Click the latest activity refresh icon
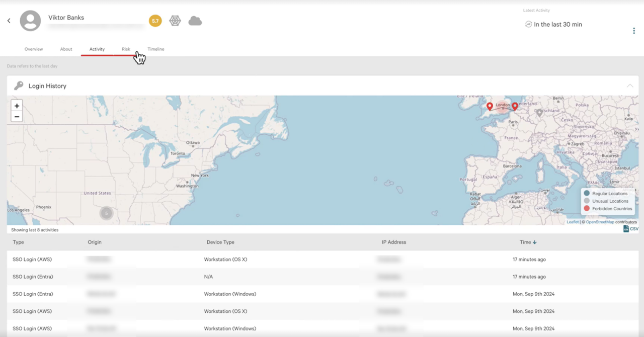644x337 pixels. [x=528, y=24]
